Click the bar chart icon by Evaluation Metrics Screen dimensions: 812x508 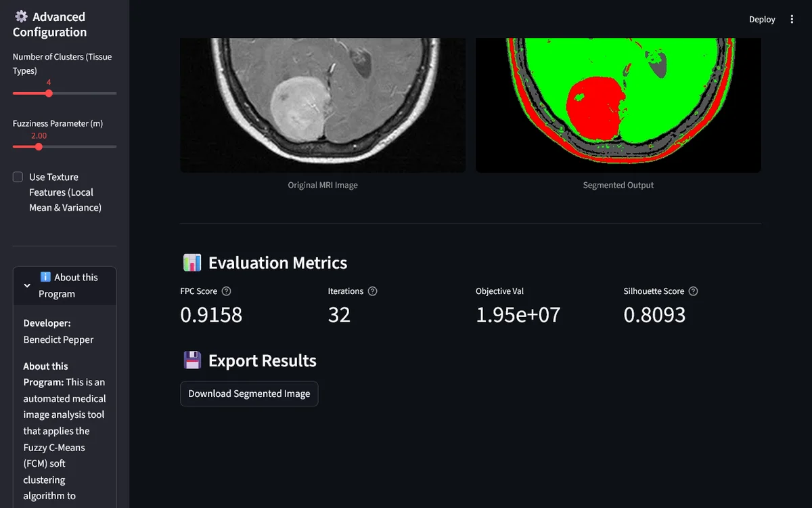(x=192, y=263)
